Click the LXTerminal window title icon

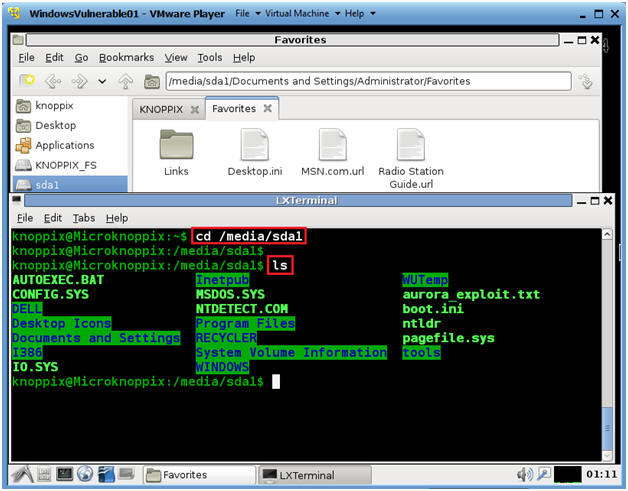[x=17, y=200]
